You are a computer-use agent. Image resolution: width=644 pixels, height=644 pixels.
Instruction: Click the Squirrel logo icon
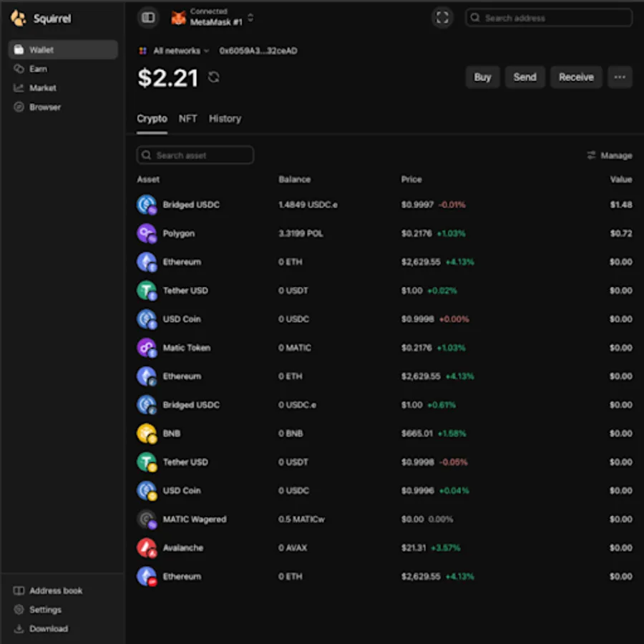[18, 18]
